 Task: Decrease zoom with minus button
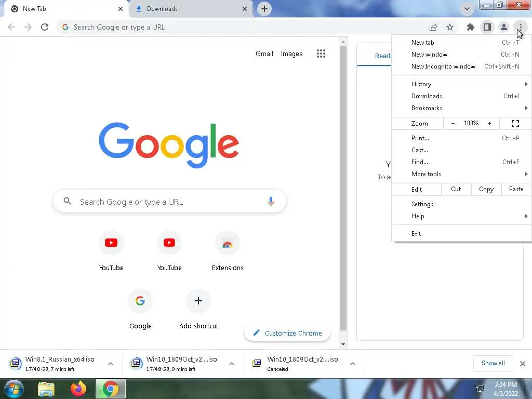coord(453,124)
